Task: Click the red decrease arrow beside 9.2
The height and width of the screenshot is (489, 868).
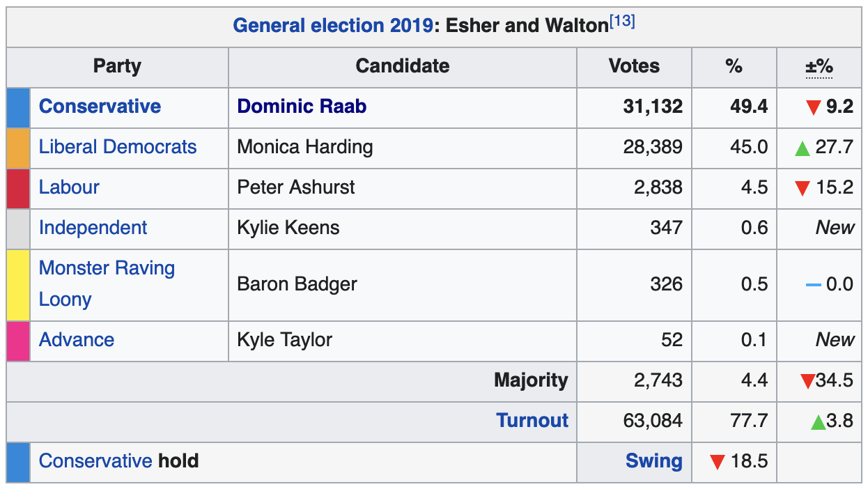Action: point(812,108)
